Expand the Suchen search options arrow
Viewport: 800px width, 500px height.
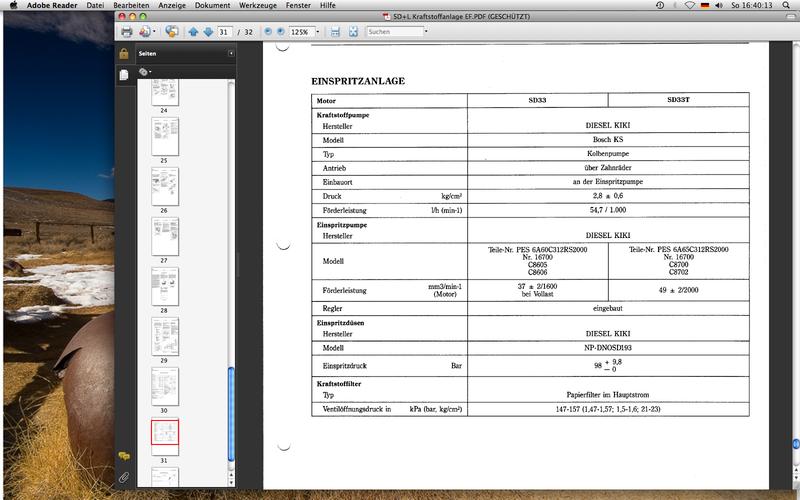tap(426, 32)
